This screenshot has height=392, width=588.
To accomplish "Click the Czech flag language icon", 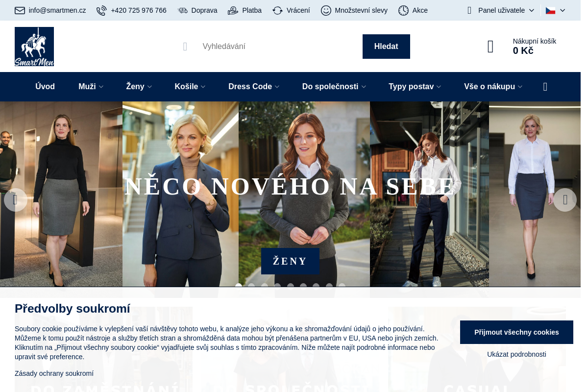I will (x=550, y=10).
